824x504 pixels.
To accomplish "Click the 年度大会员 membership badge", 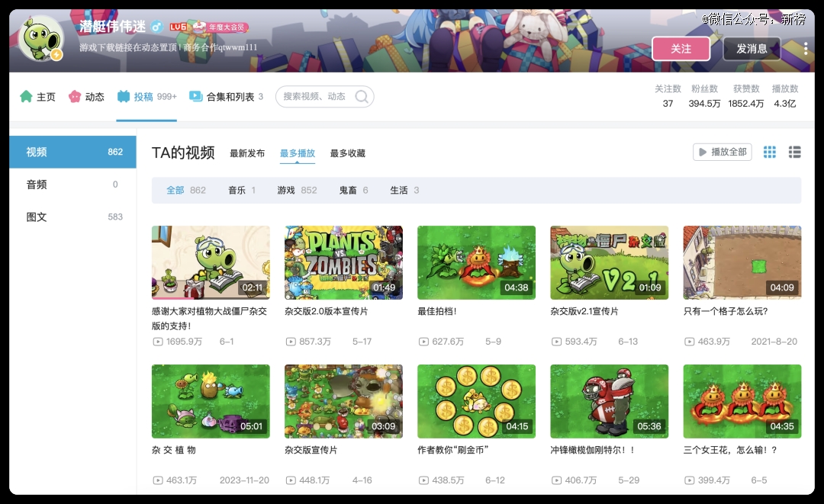I will [x=220, y=27].
